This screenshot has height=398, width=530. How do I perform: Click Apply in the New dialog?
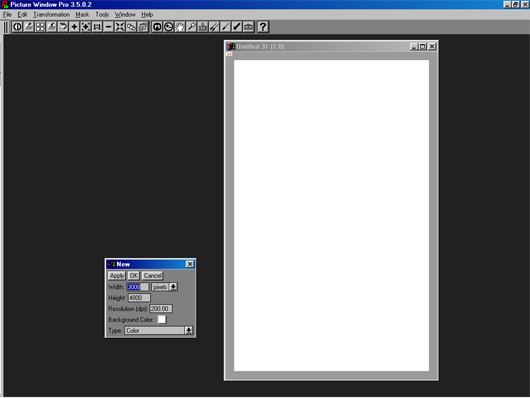pyautogui.click(x=117, y=276)
